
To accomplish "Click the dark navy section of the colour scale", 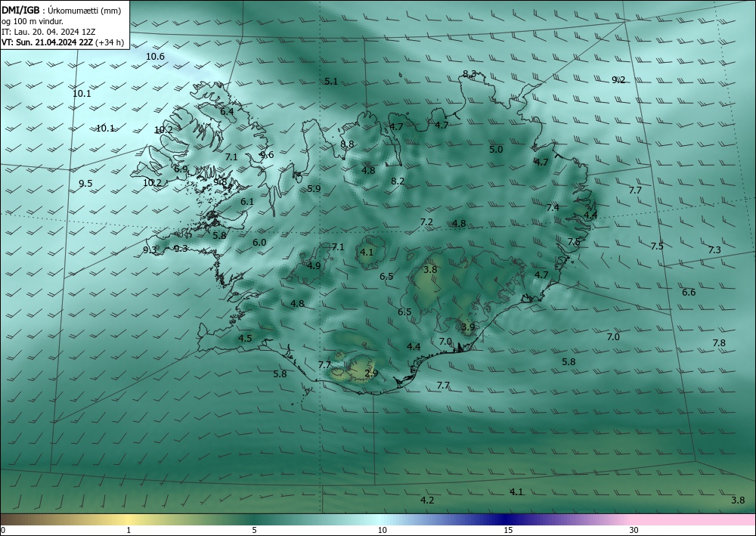I will pyautogui.click(x=503, y=519).
